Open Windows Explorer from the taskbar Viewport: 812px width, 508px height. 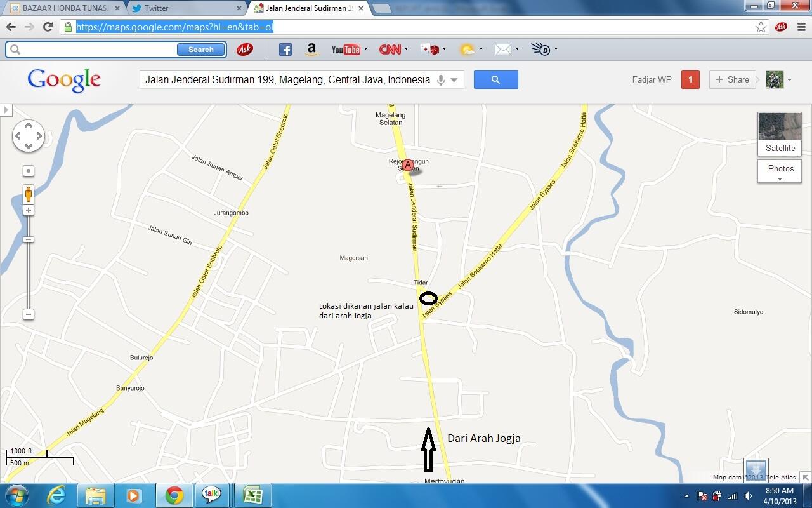tap(96, 495)
